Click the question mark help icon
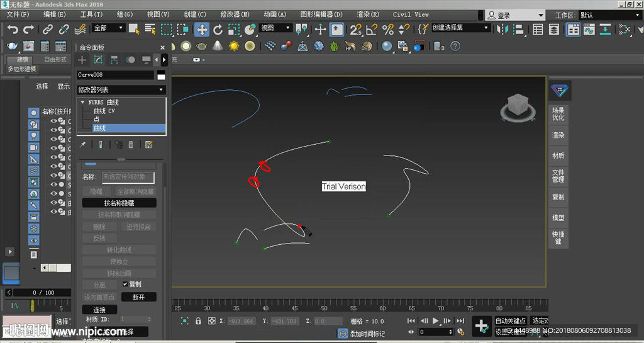Viewport: 644px width, 343px height. click(x=455, y=46)
